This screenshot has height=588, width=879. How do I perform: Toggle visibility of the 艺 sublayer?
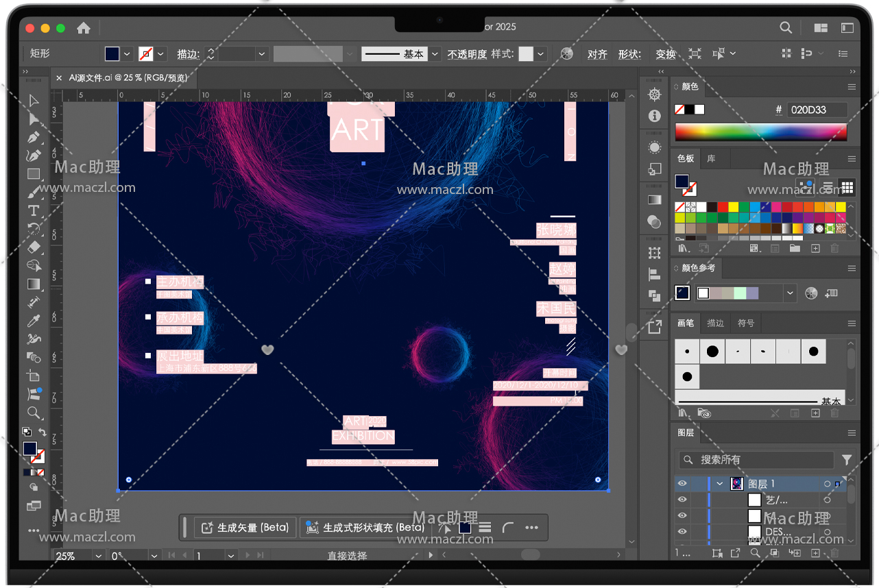click(x=682, y=500)
